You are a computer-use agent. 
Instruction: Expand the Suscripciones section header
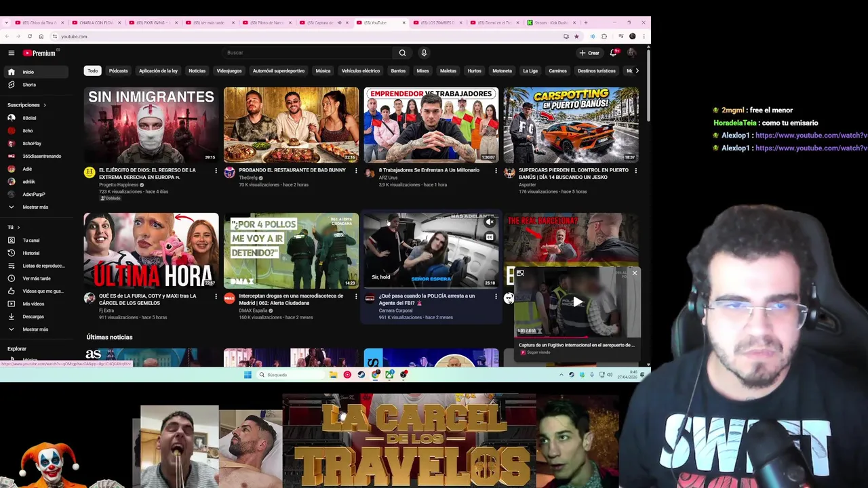[27, 105]
